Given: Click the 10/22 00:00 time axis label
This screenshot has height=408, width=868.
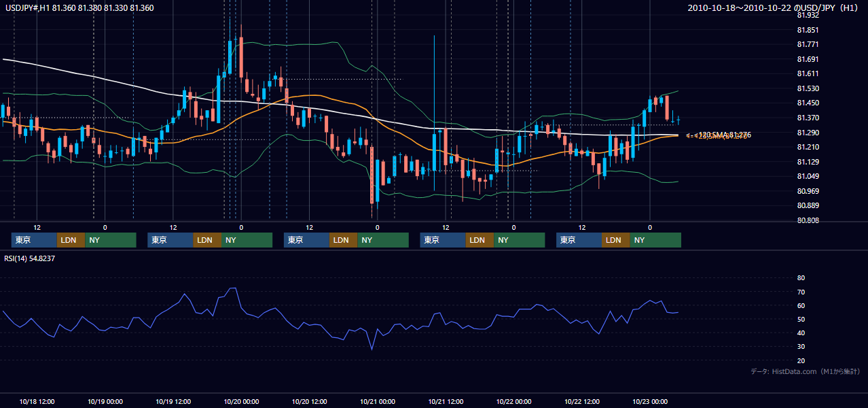Looking at the screenshot, I should click(513, 401).
